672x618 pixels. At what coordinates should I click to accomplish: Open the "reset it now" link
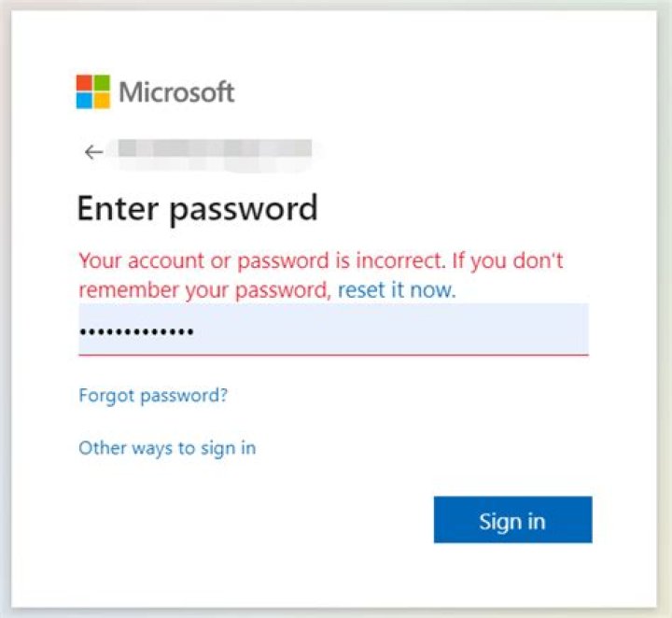click(x=396, y=289)
